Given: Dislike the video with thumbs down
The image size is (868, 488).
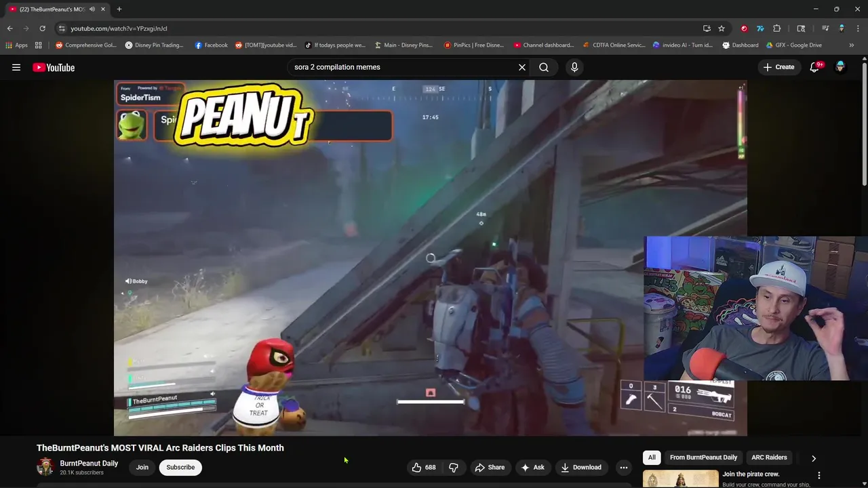Looking at the screenshot, I should pos(454,467).
